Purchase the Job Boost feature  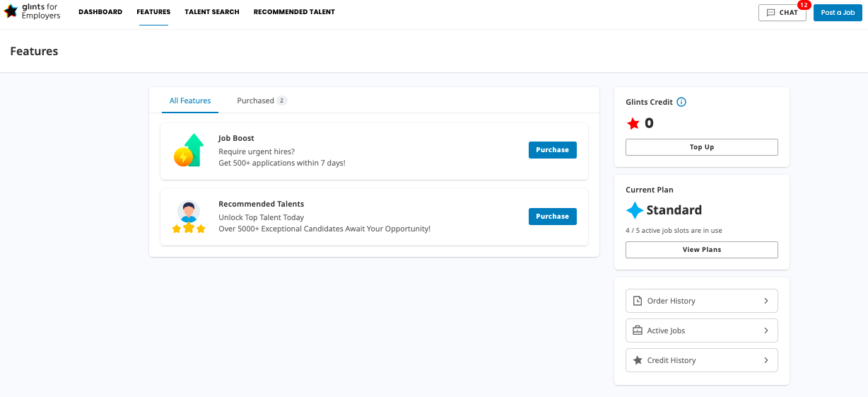(x=553, y=150)
